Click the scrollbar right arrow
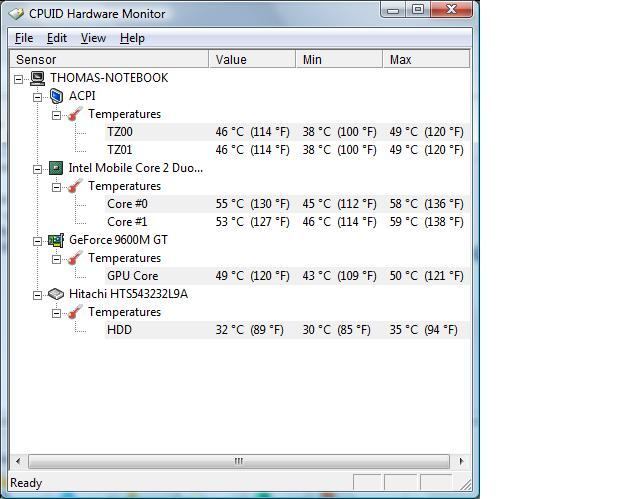640x499 pixels. pos(461,461)
